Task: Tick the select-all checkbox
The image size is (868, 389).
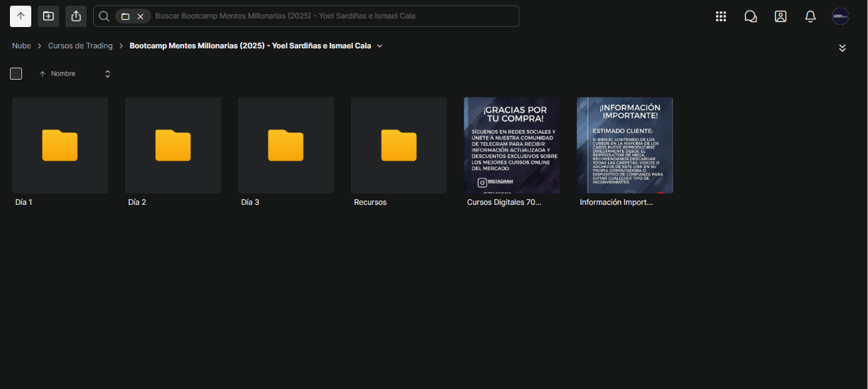Action: [x=16, y=74]
